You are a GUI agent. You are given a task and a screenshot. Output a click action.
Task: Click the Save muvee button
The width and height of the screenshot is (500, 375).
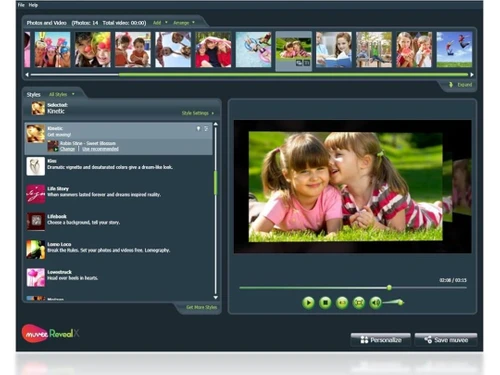[x=446, y=340]
